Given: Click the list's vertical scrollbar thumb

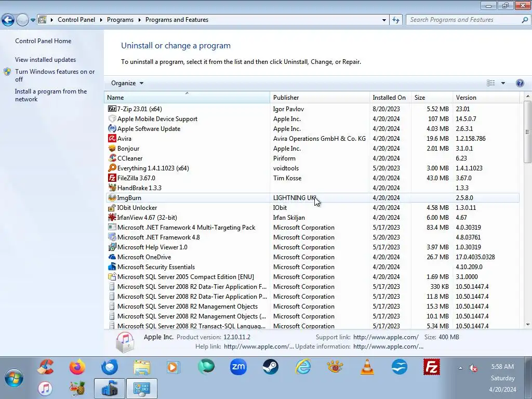Looking at the screenshot, I should (527, 131).
